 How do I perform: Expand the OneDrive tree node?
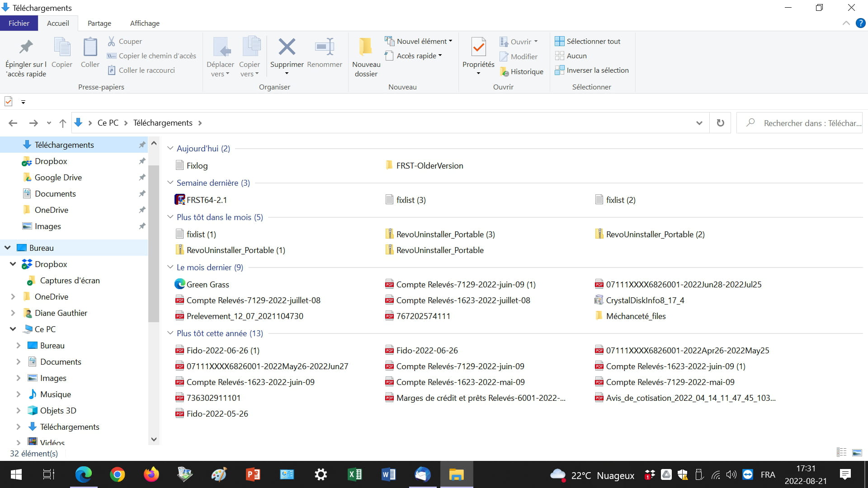(13, 296)
